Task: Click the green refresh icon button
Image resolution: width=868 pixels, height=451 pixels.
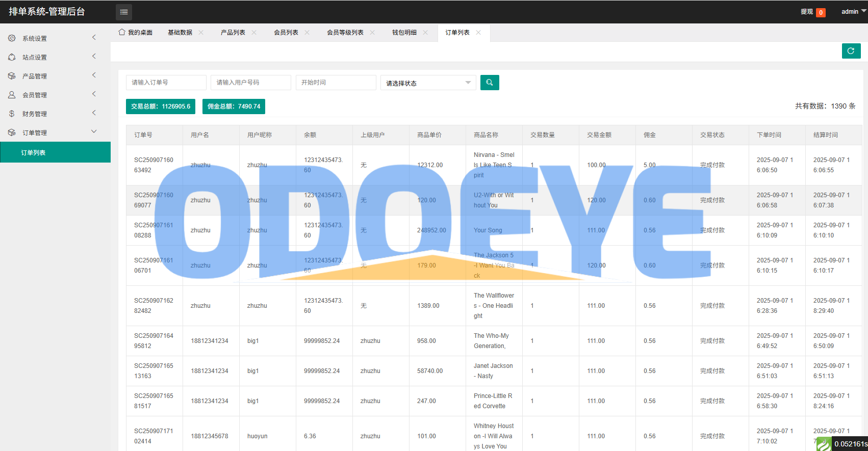Action: pyautogui.click(x=851, y=51)
